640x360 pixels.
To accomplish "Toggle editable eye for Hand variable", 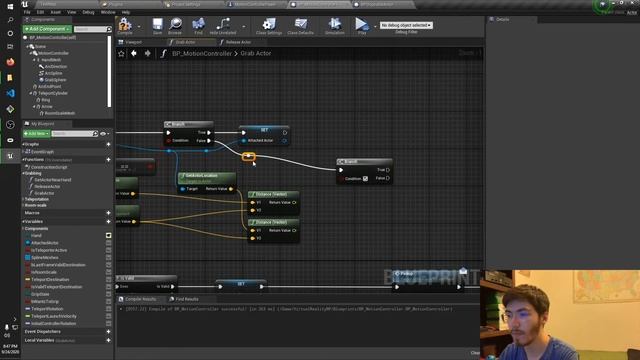I will point(109,236).
